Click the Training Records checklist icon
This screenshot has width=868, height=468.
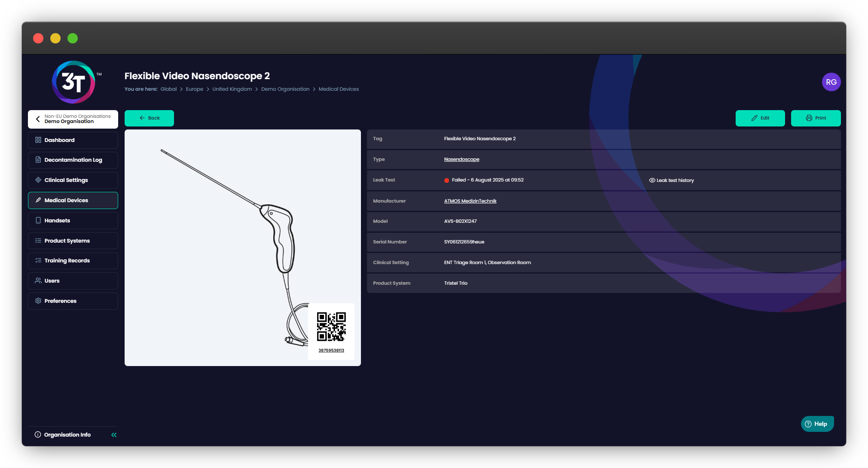tap(38, 261)
